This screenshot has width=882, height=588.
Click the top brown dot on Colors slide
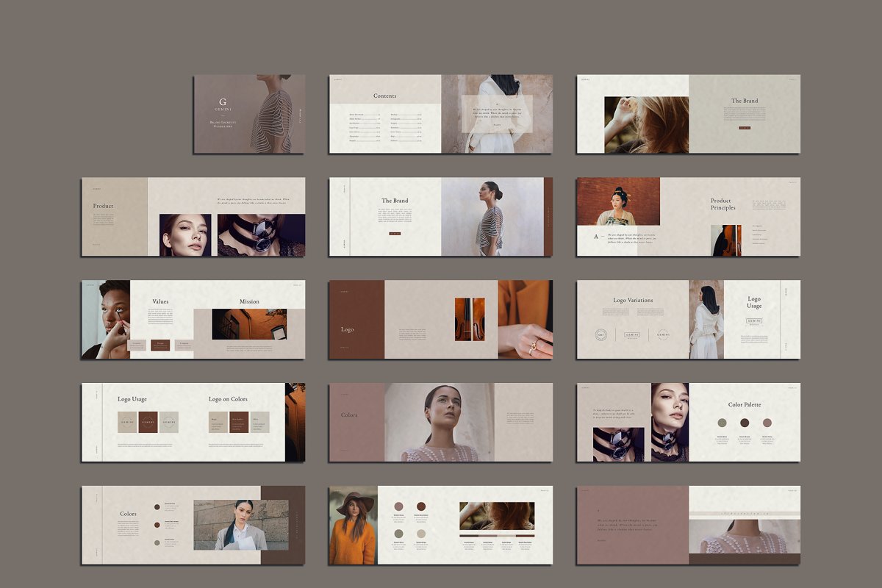[157, 506]
